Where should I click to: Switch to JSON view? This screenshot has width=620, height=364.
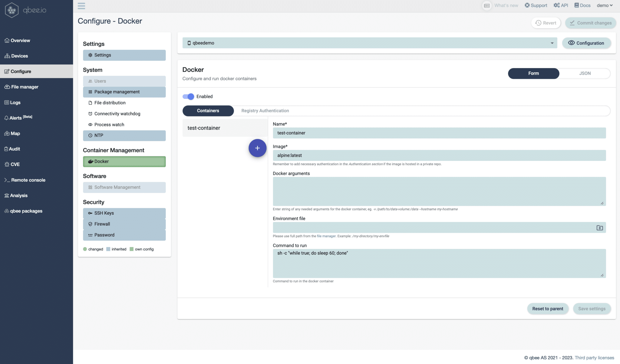pyautogui.click(x=585, y=73)
